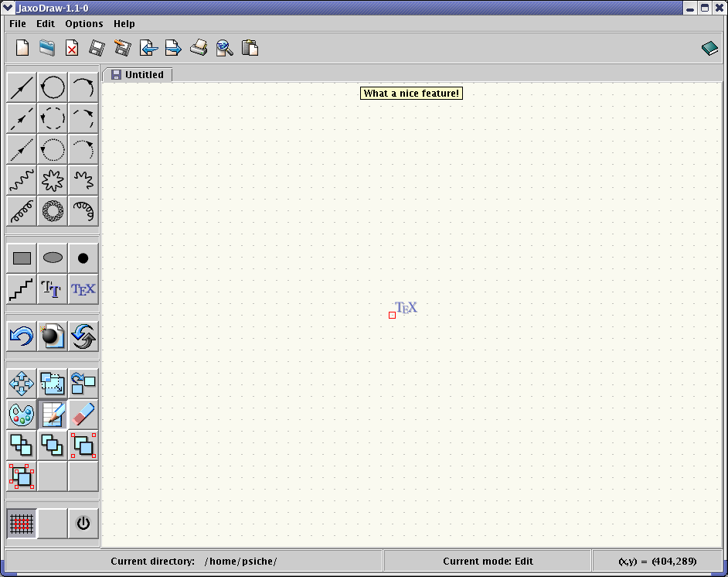Close graph using red X page icon

click(72, 48)
